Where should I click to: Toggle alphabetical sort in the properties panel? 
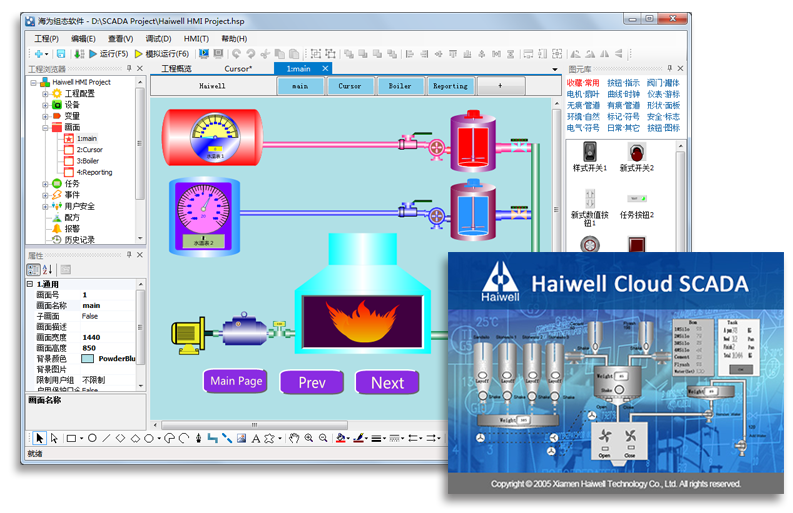(45, 269)
